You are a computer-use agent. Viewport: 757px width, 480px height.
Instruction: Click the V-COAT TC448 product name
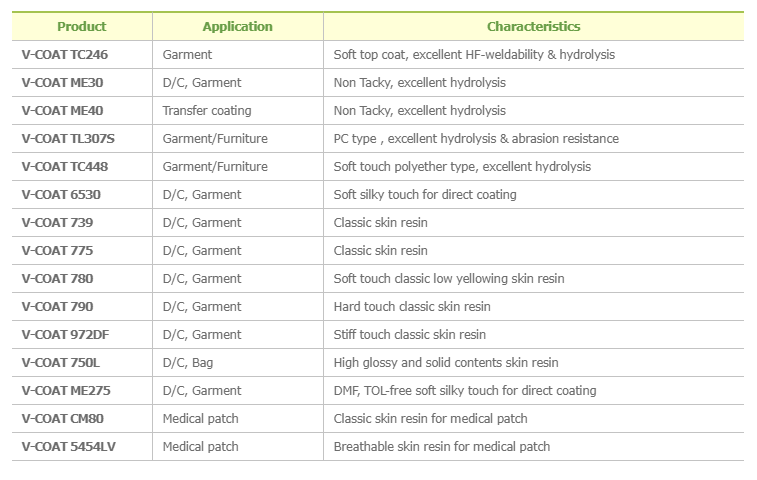tap(65, 167)
